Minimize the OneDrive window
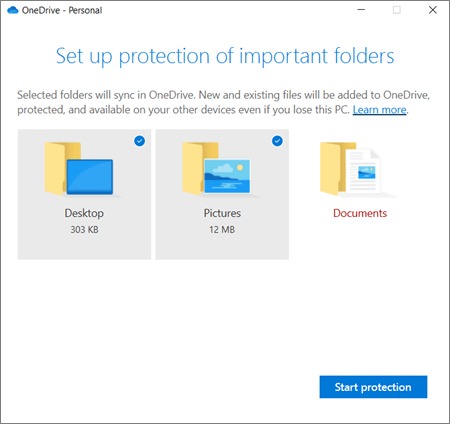The width and height of the screenshot is (450, 424). pos(361,10)
